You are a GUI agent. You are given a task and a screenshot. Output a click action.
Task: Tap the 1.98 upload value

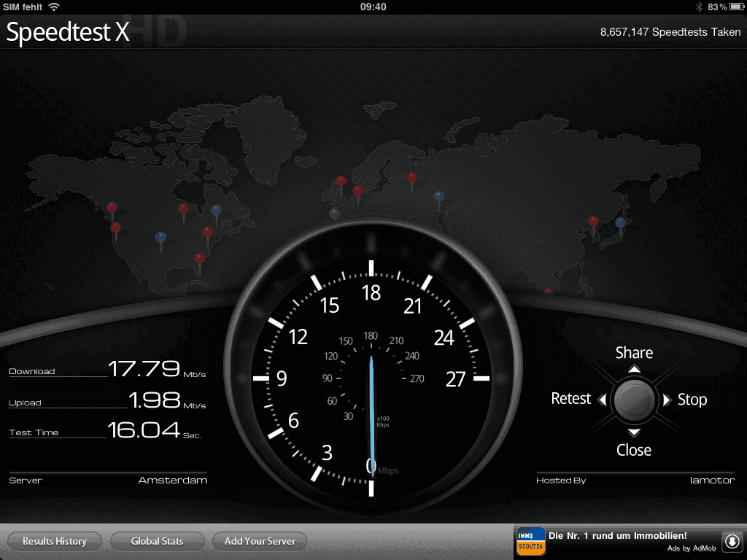(155, 400)
